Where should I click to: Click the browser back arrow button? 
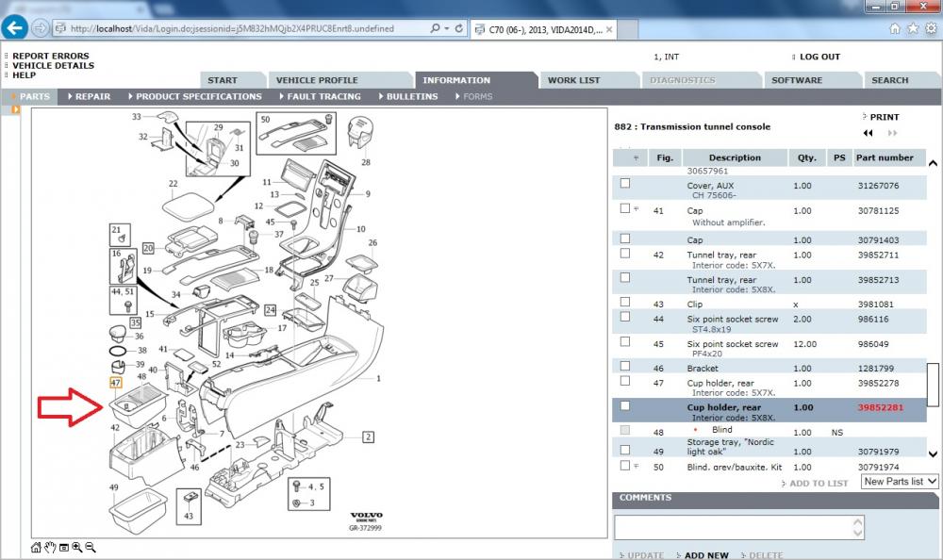[x=15, y=27]
